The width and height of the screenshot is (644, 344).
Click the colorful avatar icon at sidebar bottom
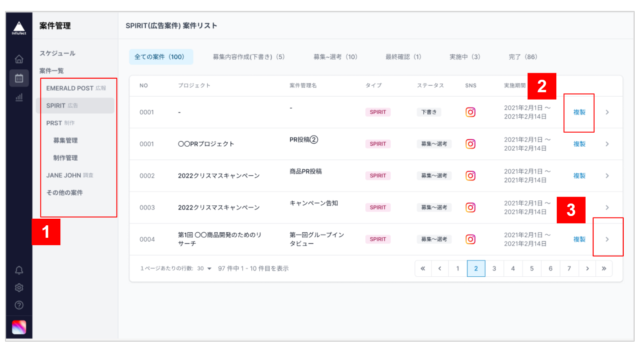point(19,327)
